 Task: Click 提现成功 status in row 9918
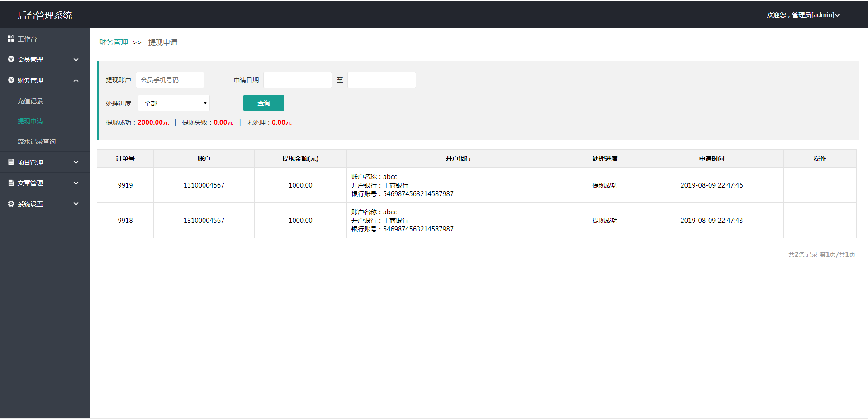pyautogui.click(x=605, y=221)
